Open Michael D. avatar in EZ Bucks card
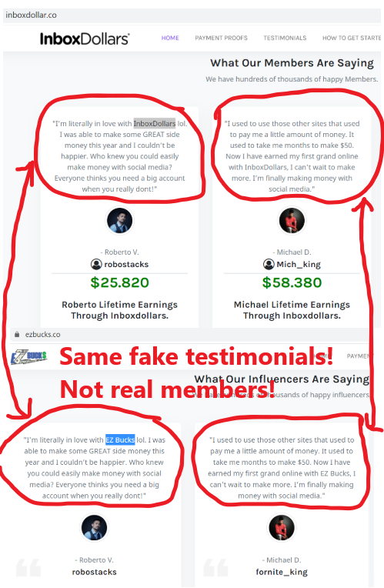Image resolution: width=384 pixels, height=588 pixels. pos(282,528)
